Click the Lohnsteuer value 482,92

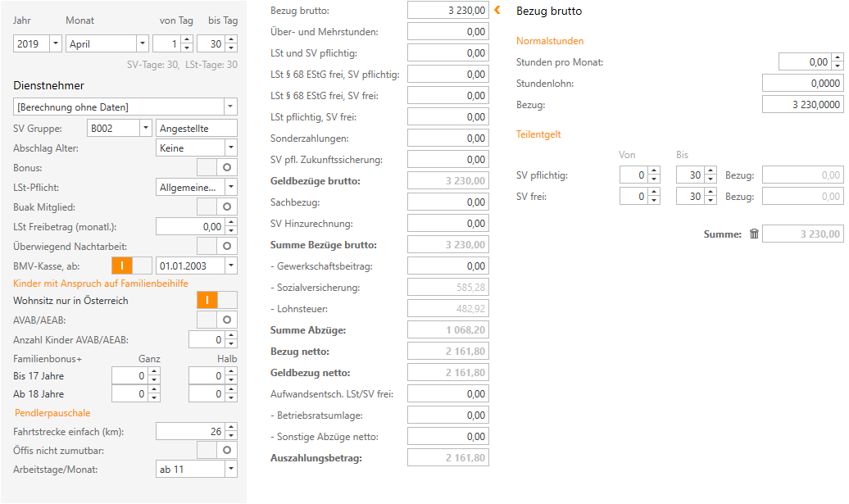(x=448, y=309)
